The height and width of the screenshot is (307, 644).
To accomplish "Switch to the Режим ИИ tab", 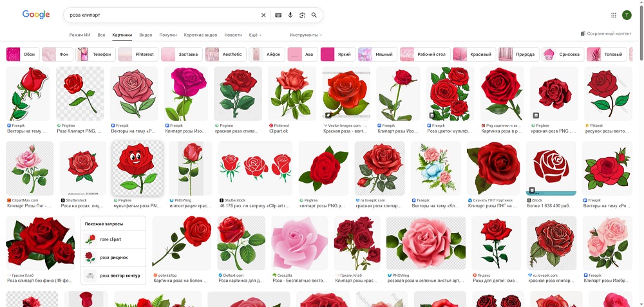I will point(80,35).
